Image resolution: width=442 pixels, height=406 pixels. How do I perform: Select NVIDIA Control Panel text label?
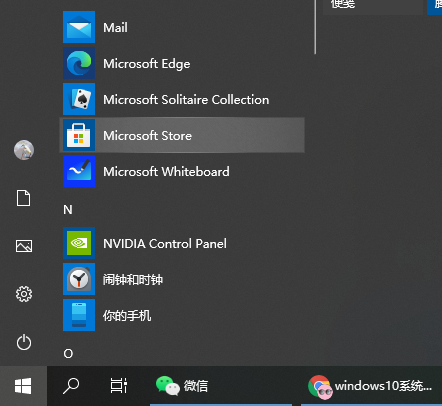pyautogui.click(x=165, y=244)
